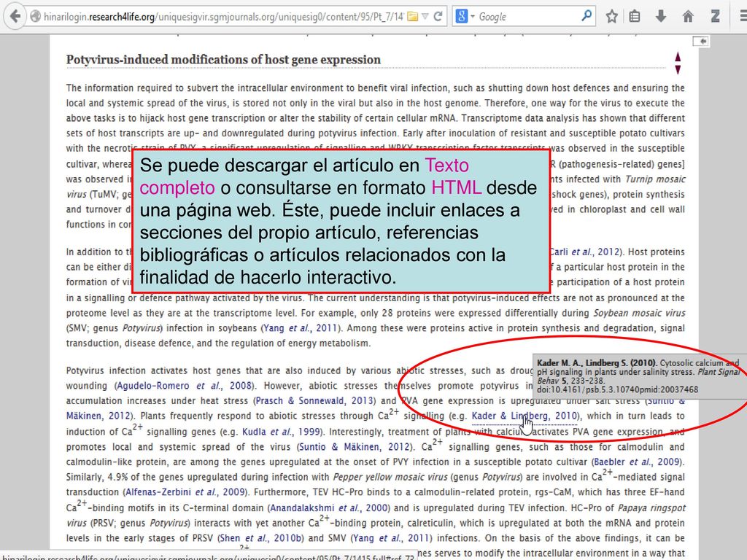The width and height of the screenshot is (747, 560).
Task: Click the 'Turnip mosaic' italic text
Action: 655,179
